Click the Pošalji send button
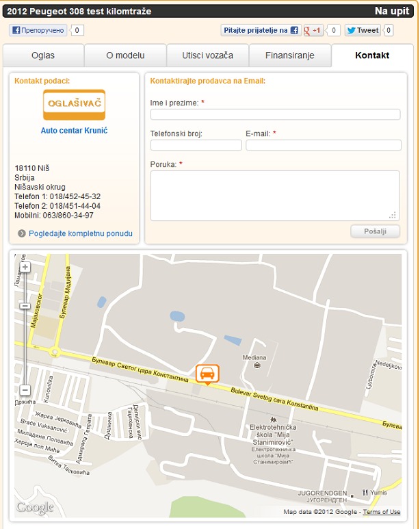Screen dimensions: 420x529 pos(375,231)
